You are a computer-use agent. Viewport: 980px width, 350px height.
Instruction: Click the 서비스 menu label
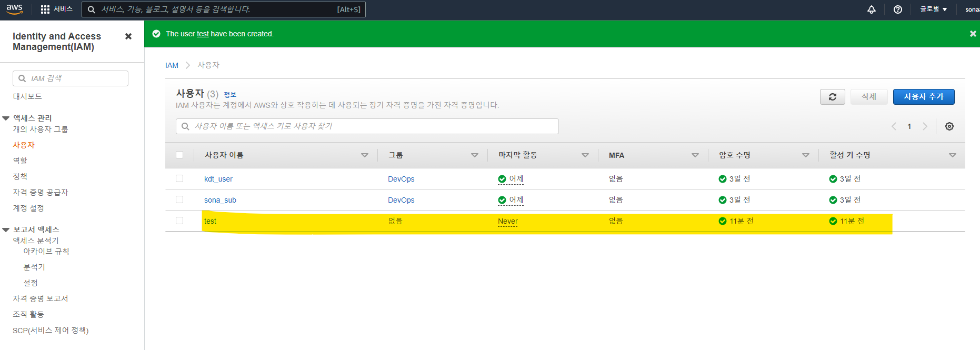point(63,9)
